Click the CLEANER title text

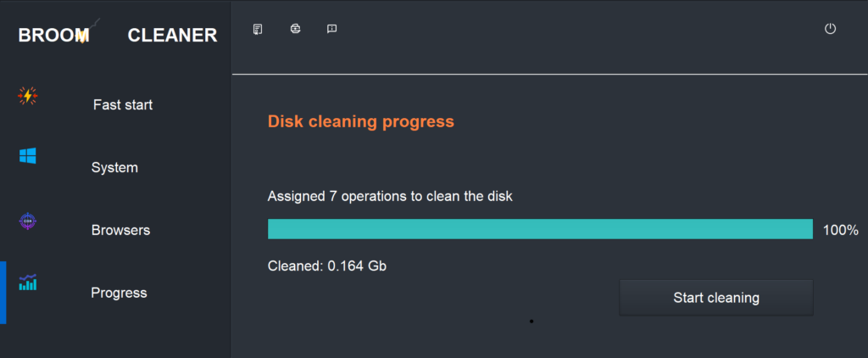pyautogui.click(x=172, y=36)
